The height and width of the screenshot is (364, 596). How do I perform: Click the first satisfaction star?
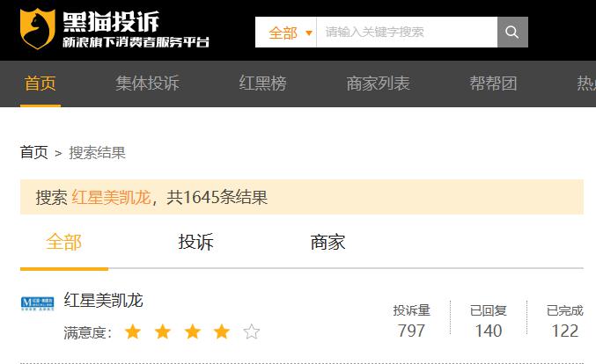pos(133,331)
